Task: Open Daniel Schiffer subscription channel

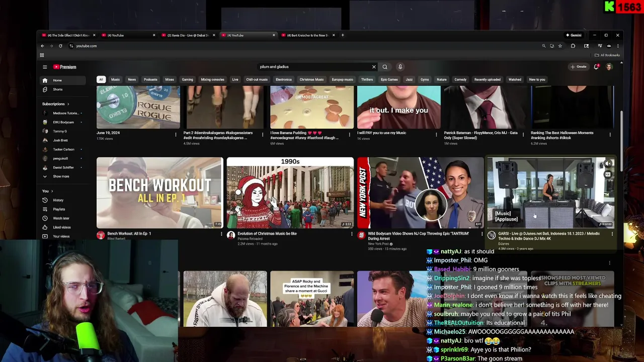Action: pyautogui.click(x=63, y=167)
